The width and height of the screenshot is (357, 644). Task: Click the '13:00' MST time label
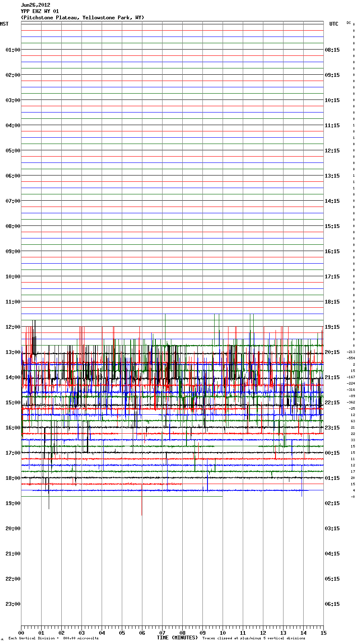point(13,352)
